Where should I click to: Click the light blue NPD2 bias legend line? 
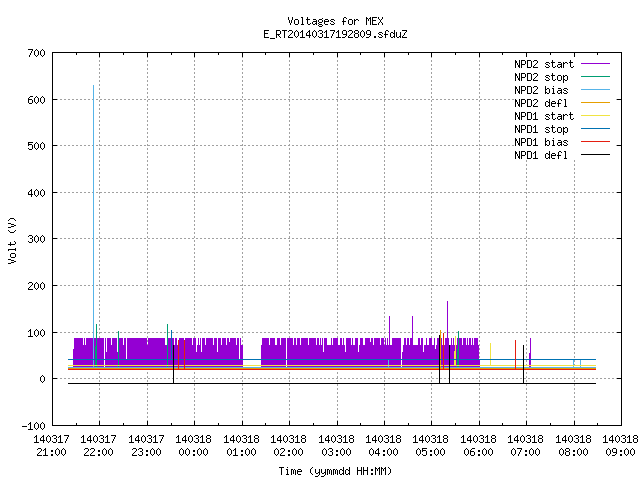tap(595, 90)
